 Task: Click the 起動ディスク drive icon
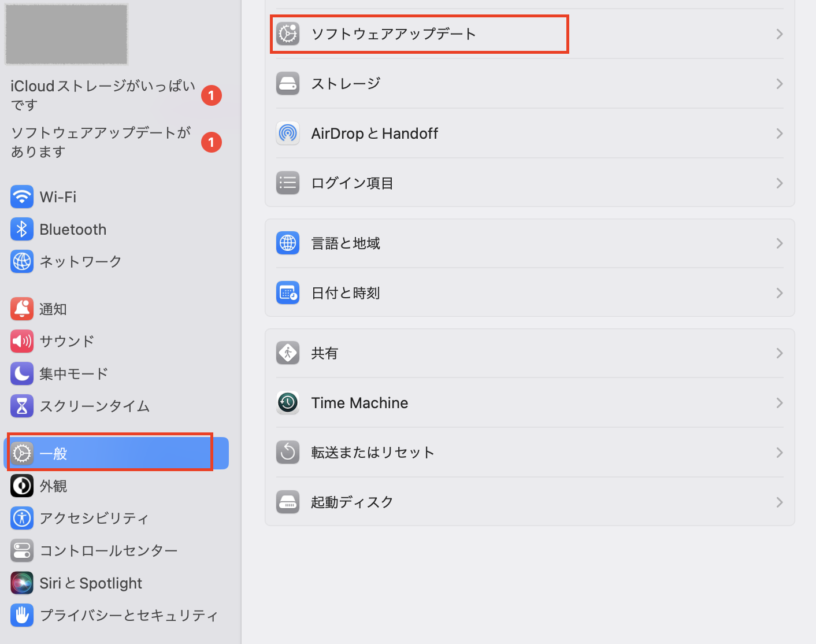tap(288, 502)
